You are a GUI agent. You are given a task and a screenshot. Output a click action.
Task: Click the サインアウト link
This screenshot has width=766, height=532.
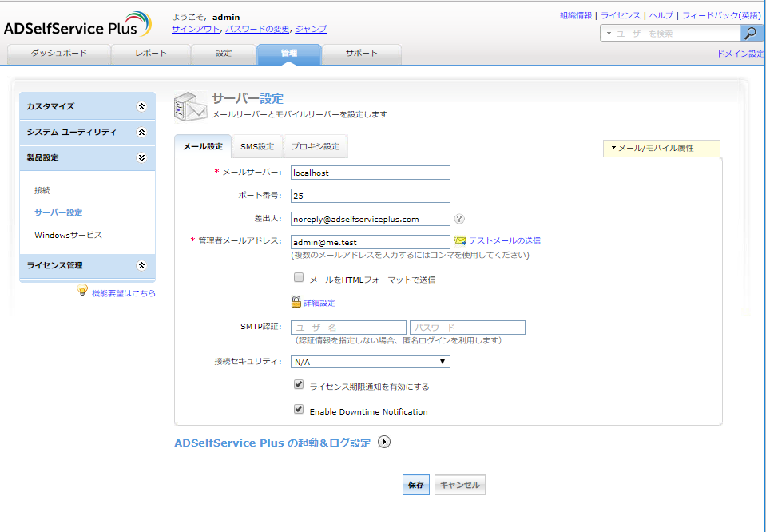(196, 29)
